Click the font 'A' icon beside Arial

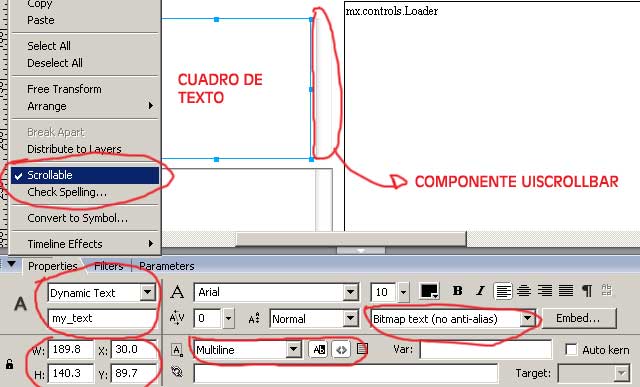pyautogui.click(x=177, y=292)
